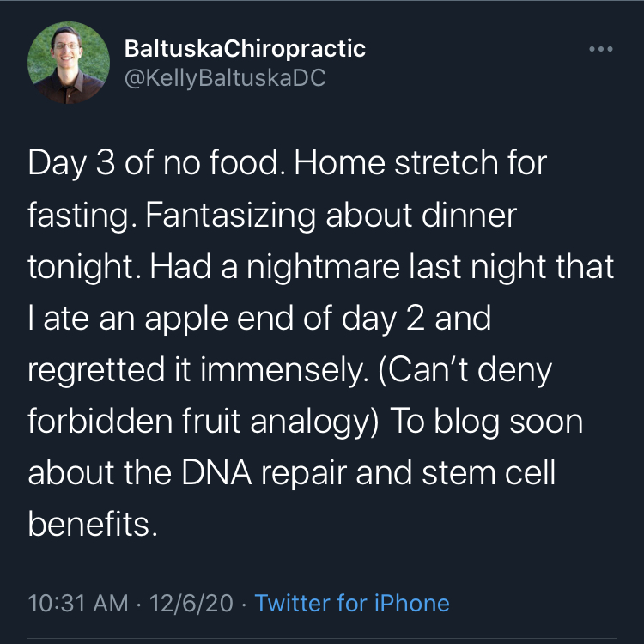Open the @KellyBaltuskaDC handle

tap(225, 77)
